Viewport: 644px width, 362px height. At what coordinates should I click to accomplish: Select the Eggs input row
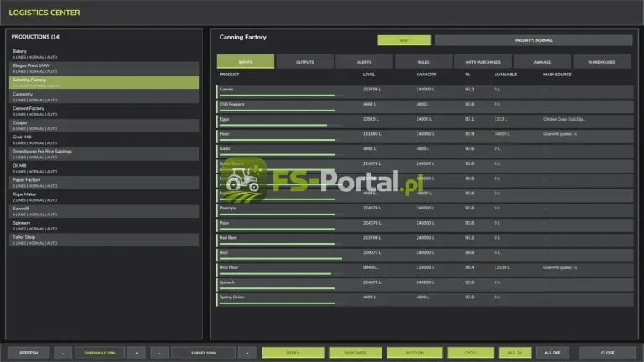tap(424, 122)
